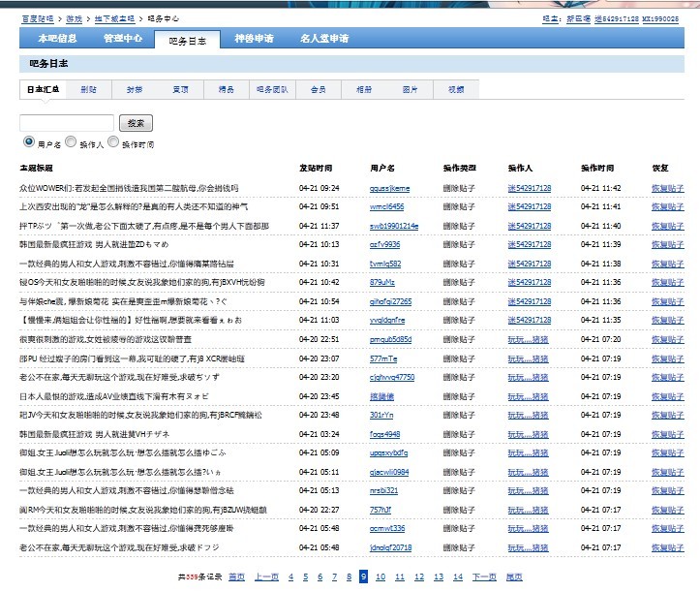
Task: Open username link jdnolqf20718
Action: click(390, 547)
